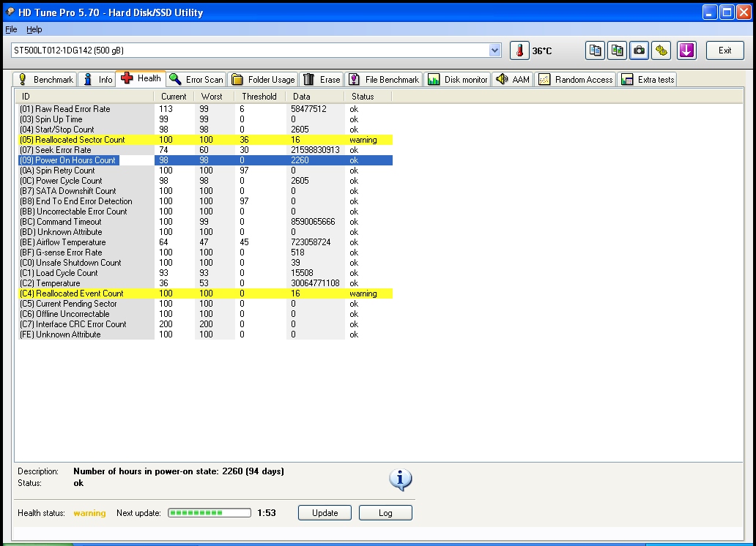
Task: Select the (04) Start/Stop Count row
Action: click(205, 129)
